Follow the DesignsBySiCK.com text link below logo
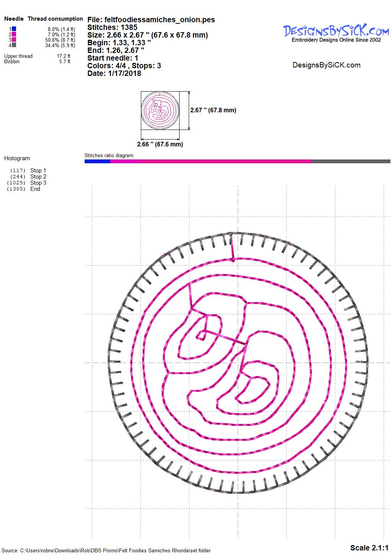 (326, 65)
